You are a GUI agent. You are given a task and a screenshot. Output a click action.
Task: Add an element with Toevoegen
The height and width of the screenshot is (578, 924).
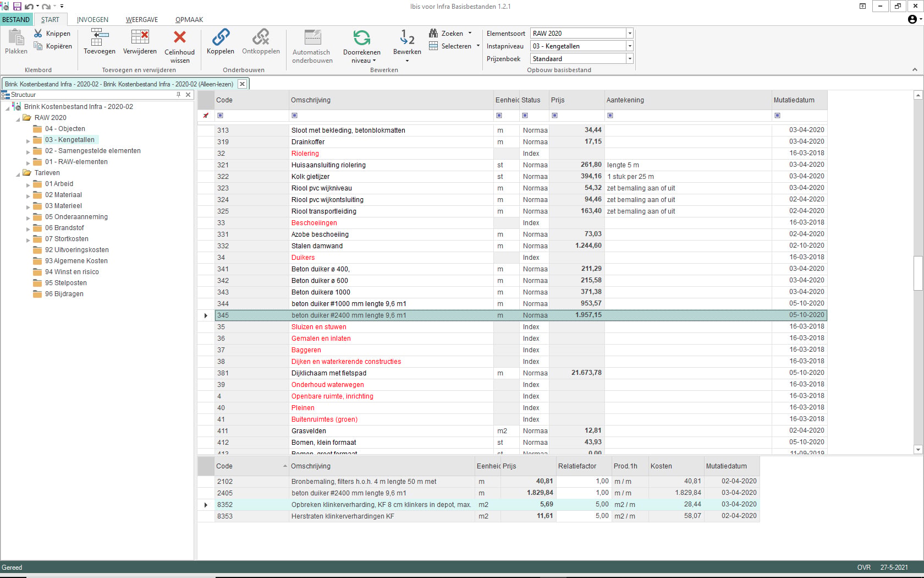[x=100, y=41]
